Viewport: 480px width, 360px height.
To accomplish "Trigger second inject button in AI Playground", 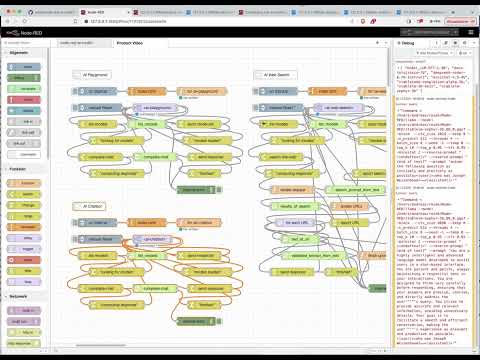I will (75, 108).
